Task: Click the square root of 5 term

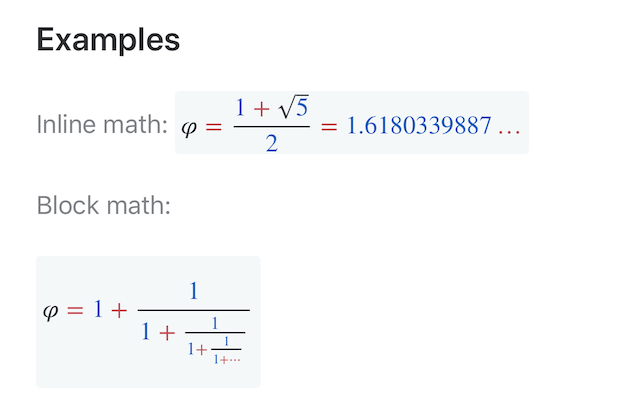Action: click(x=291, y=107)
